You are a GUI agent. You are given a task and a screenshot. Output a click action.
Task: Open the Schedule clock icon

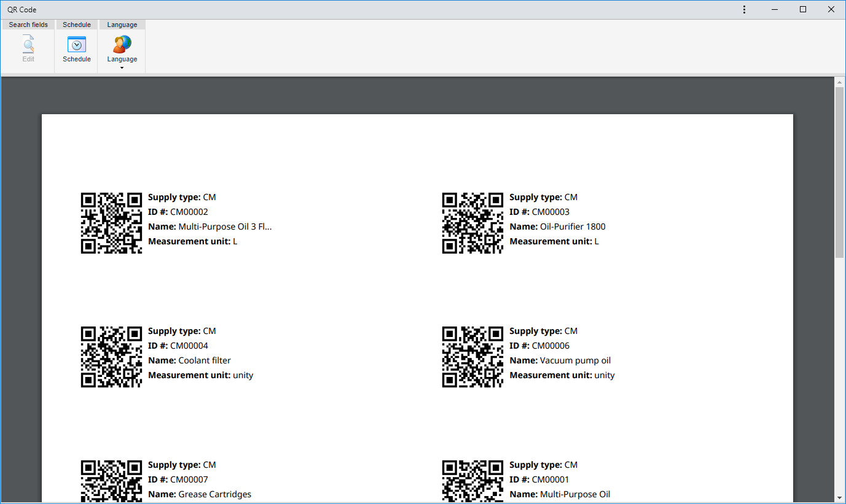pos(77,44)
